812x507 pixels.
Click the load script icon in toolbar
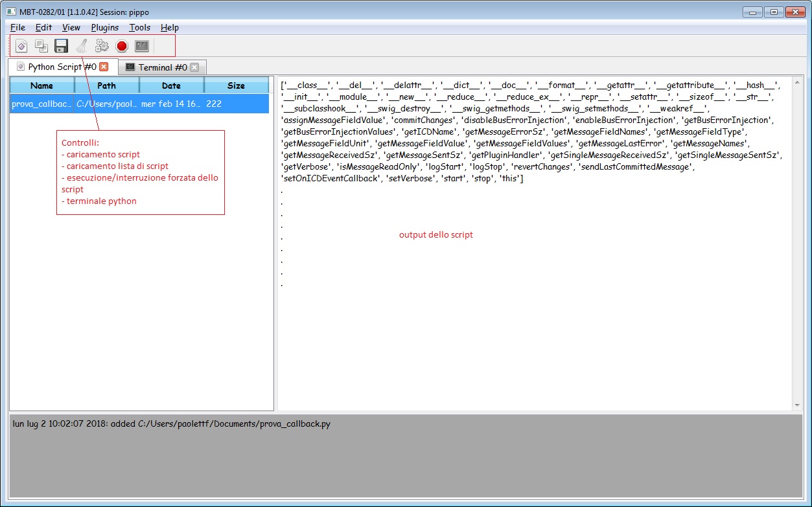(x=21, y=46)
